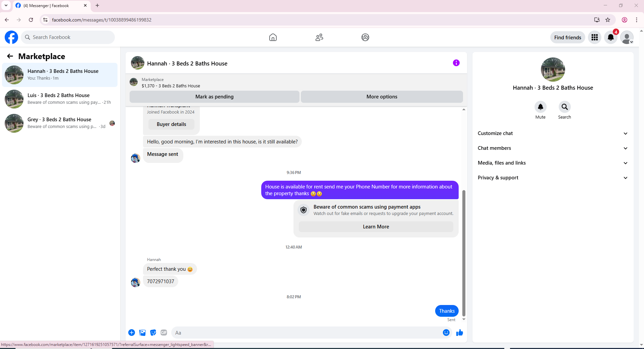Screen dimensions: 644x349
Task: Go to the Home feed icon
Action: (273, 37)
